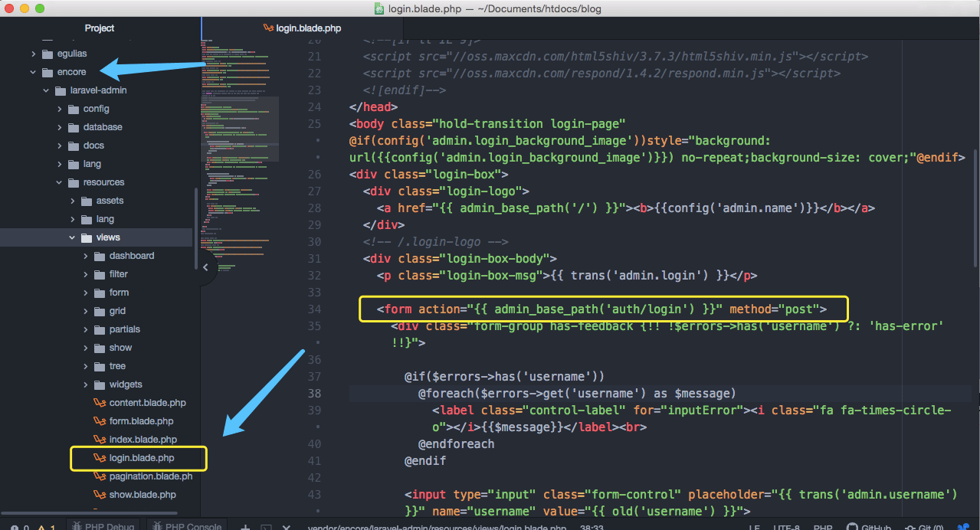Click the PHP grammar selector in the status bar
The width and height of the screenshot is (980, 530).
(823, 527)
